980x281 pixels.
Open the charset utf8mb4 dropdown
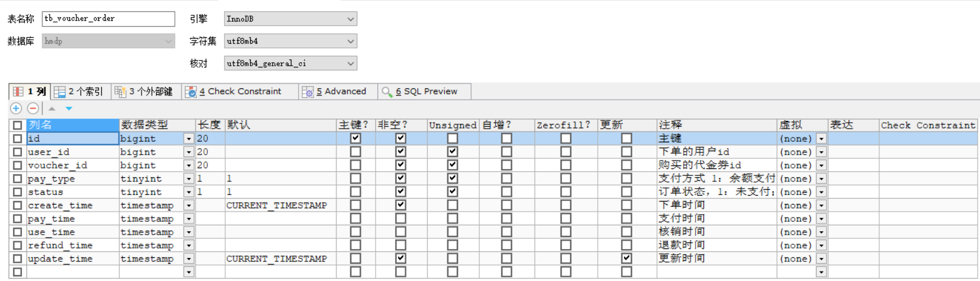[290, 41]
